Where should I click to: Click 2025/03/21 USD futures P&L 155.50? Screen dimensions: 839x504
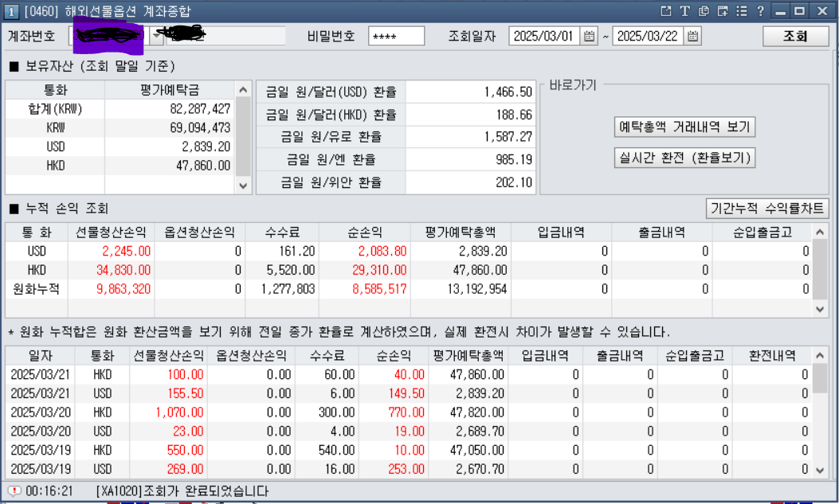tap(186, 393)
